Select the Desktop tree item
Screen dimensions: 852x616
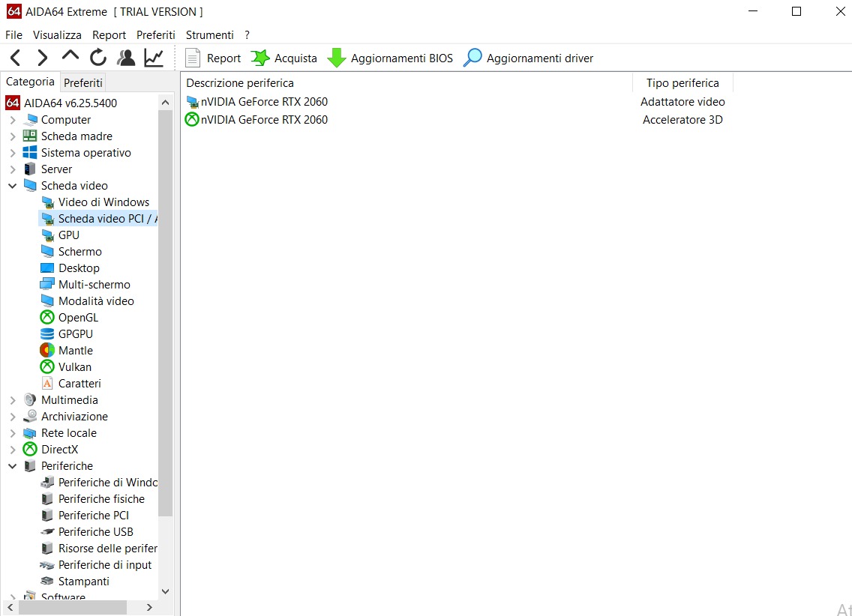tap(79, 268)
